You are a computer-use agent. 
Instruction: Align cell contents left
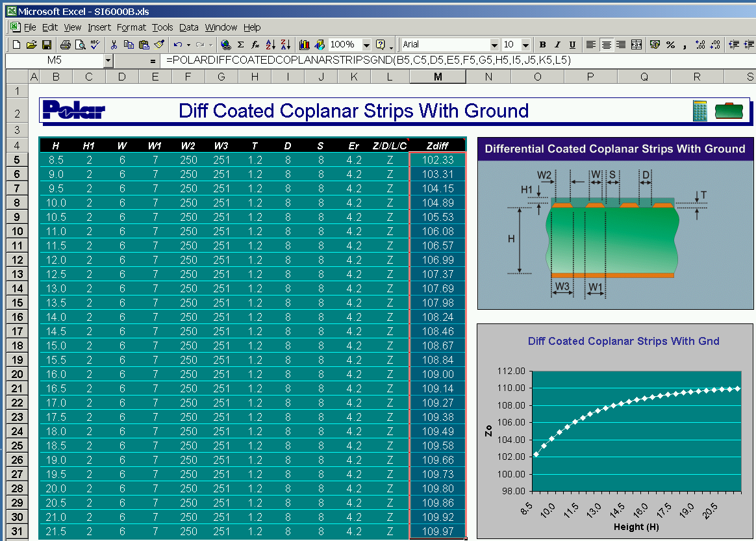[590, 45]
